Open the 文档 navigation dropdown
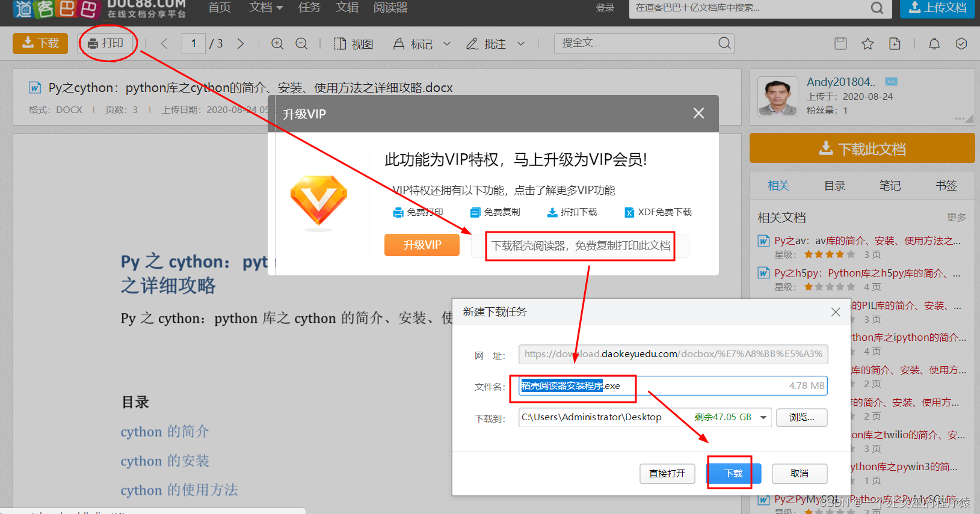 point(265,7)
